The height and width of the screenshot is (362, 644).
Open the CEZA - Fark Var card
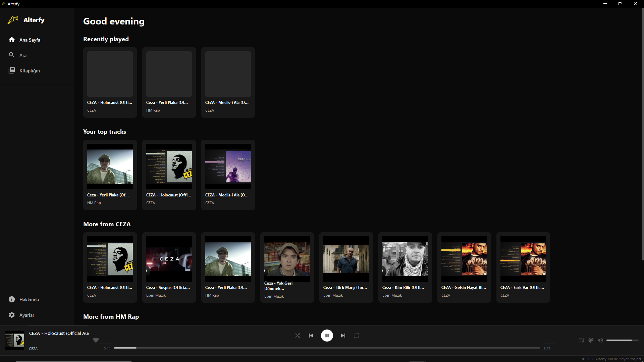coord(523,267)
